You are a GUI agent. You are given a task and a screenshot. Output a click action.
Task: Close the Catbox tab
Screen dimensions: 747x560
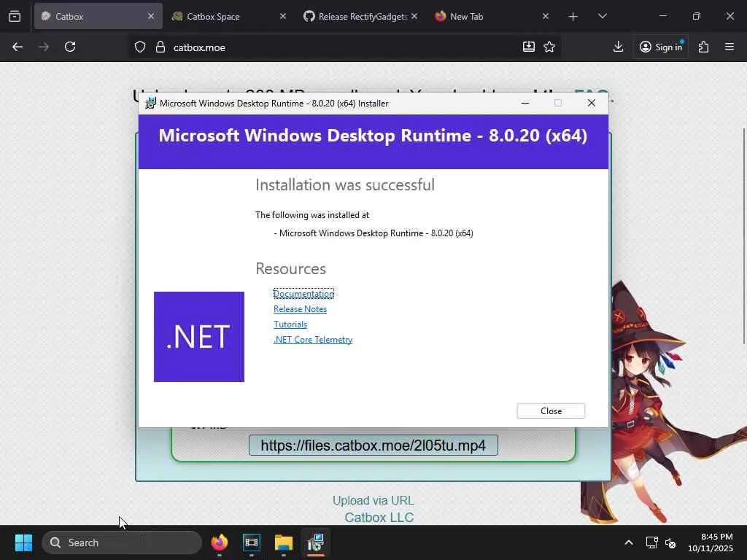coord(150,16)
